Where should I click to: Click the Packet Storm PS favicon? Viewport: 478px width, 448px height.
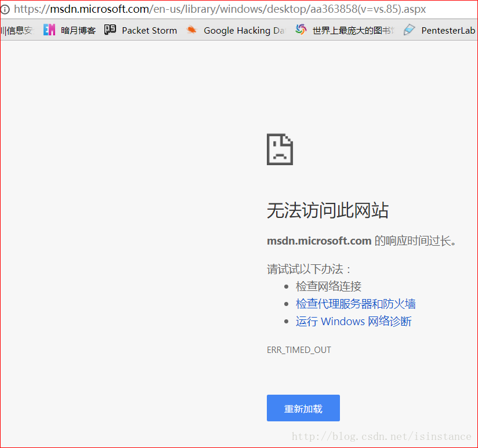(110, 30)
